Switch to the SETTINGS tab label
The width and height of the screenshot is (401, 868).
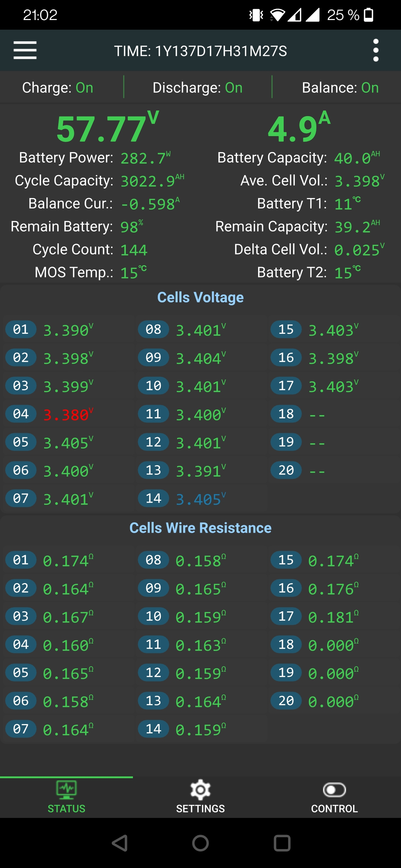pos(200,809)
